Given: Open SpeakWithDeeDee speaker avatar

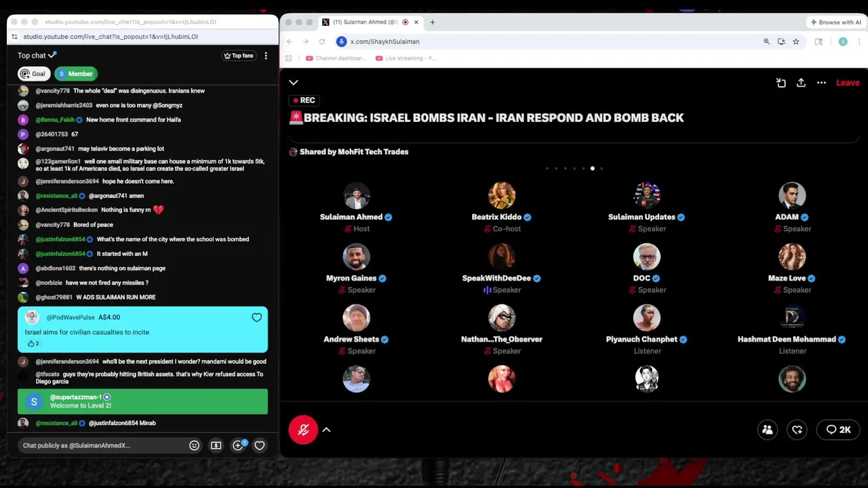Looking at the screenshot, I should (502, 257).
